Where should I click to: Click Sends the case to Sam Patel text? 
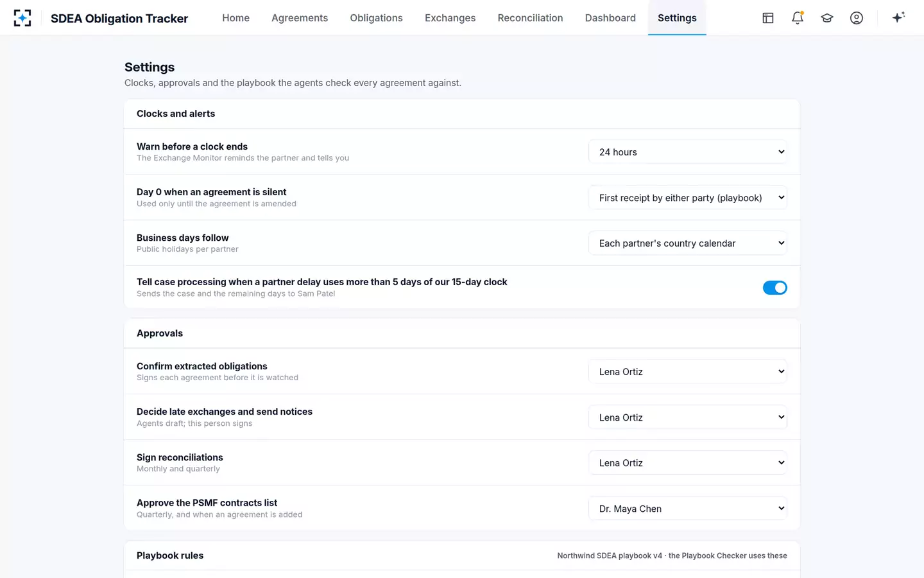235,293
